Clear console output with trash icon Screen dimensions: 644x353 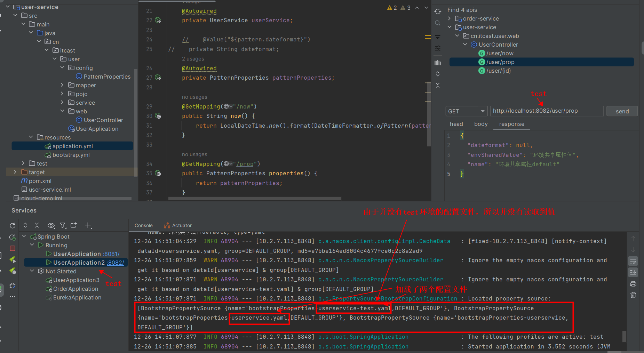(633, 295)
